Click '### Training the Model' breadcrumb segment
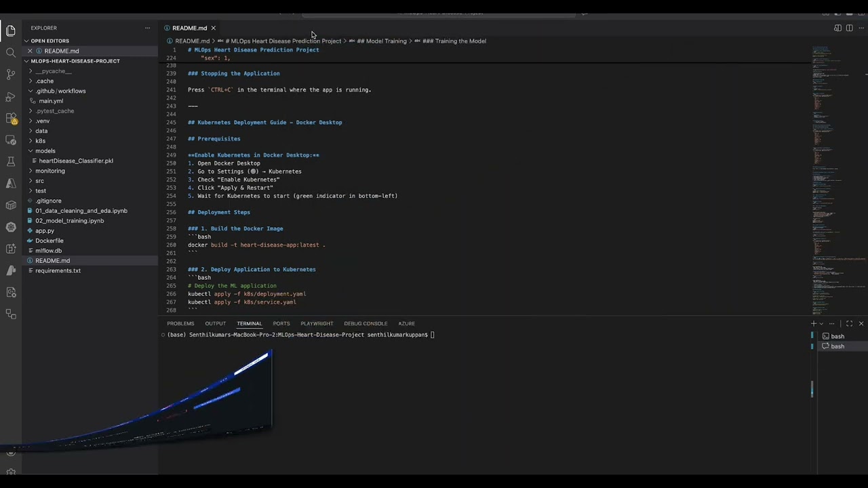This screenshot has width=868, height=488. pos(454,41)
